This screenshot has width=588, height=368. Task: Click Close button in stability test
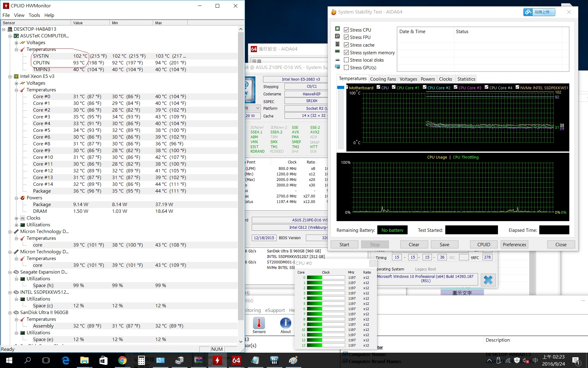coord(561,244)
